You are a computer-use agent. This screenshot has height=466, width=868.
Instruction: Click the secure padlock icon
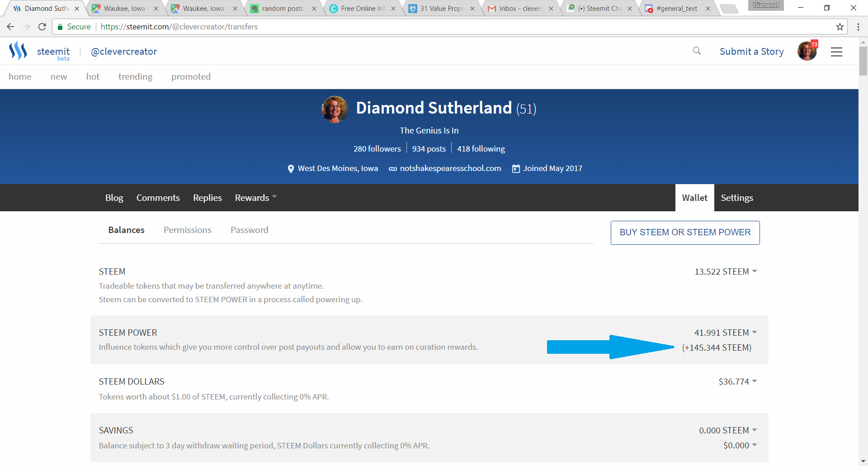click(60, 27)
